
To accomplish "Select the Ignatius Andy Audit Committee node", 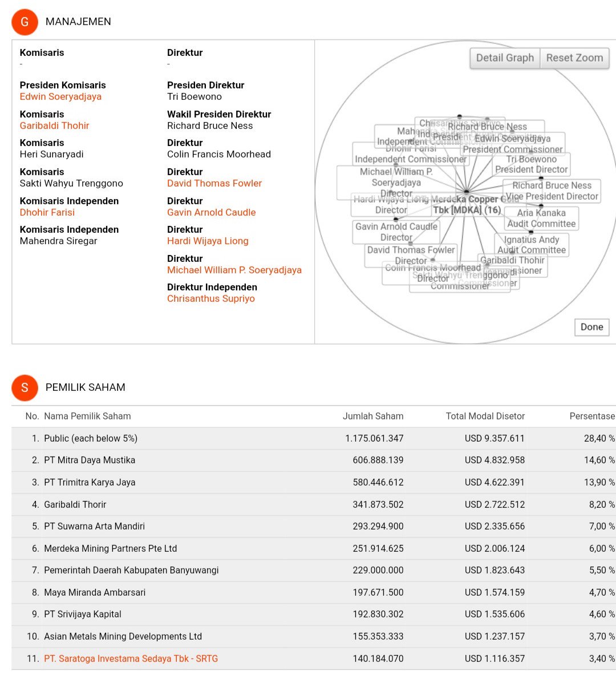I will pos(532,245).
